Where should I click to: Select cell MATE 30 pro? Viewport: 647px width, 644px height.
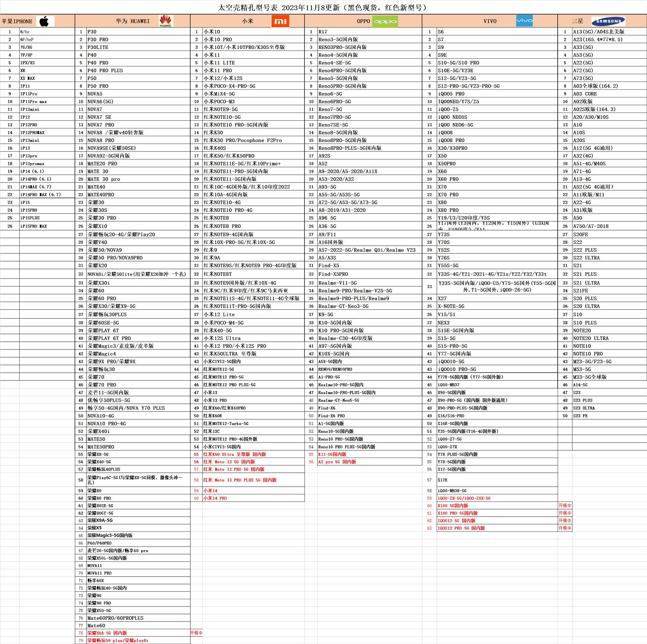138,179
